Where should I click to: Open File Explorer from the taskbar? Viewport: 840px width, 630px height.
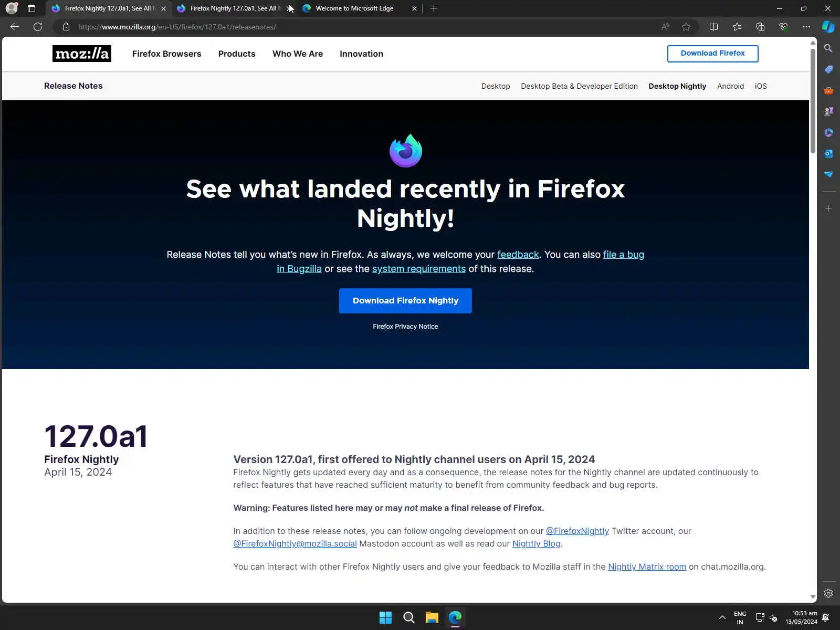click(432, 617)
